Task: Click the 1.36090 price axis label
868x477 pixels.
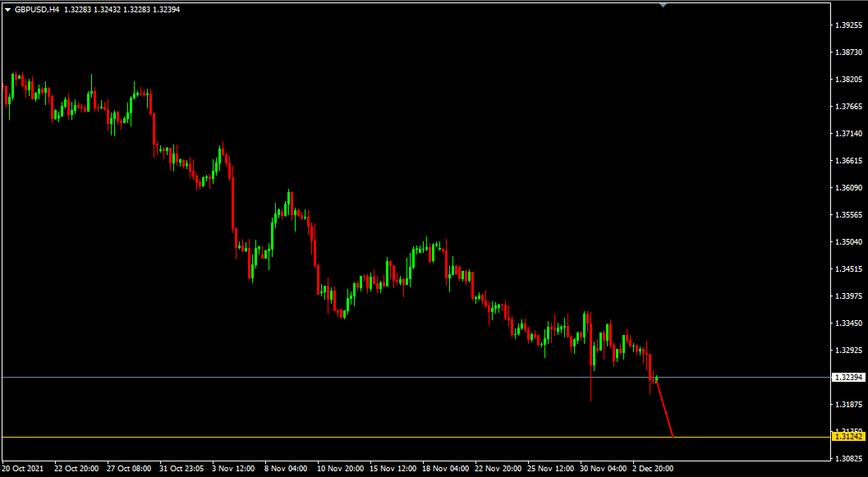Action: pos(849,188)
